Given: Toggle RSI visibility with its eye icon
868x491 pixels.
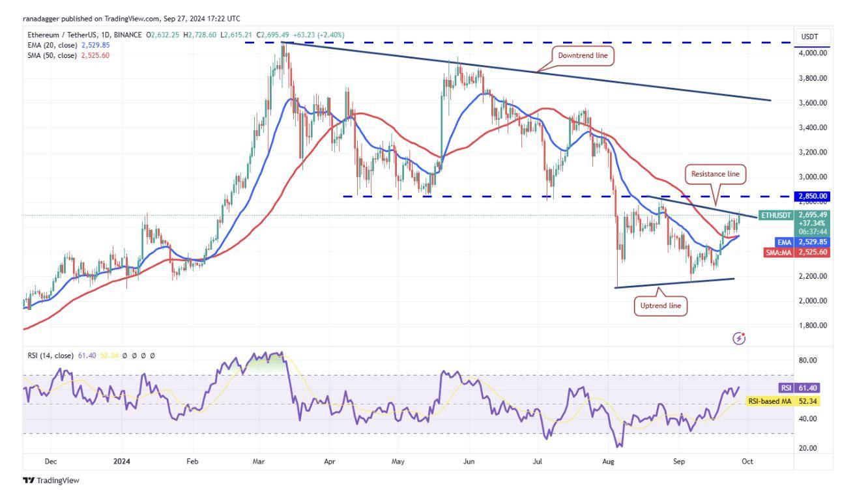Looking at the screenshot, I should point(124,356).
